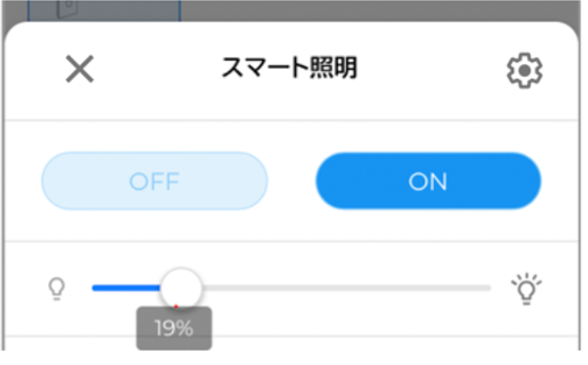The image size is (588, 365).
Task: Click the round brightness slider handle
Action: click(x=181, y=287)
